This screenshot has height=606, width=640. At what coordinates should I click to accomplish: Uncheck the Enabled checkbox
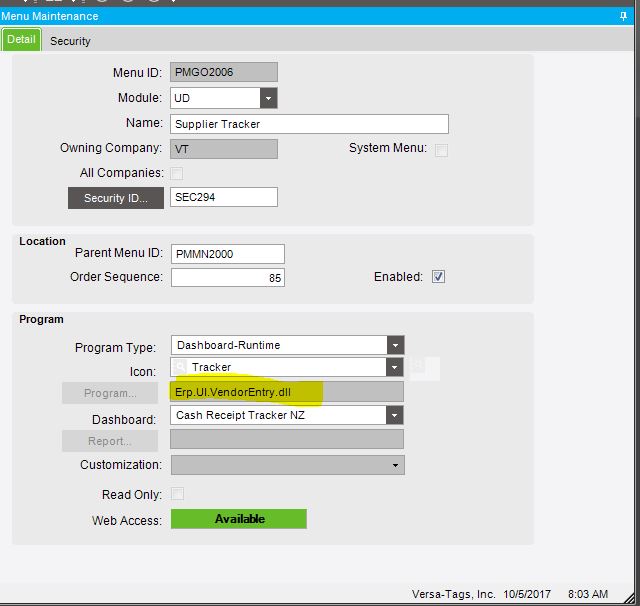pyautogui.click(x=438, y=277)
